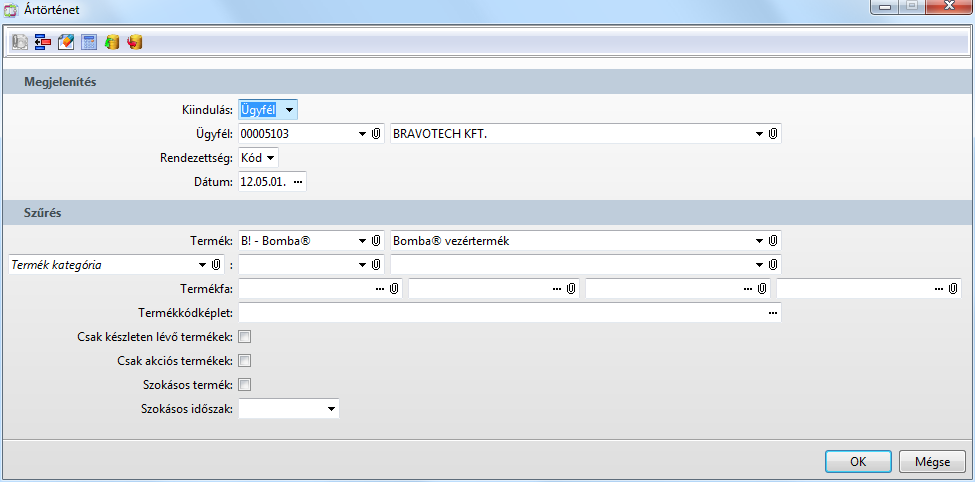This screenshot has width=975, height=482.
Task: Click the database icon with green arrow
Action: point(112,42)
